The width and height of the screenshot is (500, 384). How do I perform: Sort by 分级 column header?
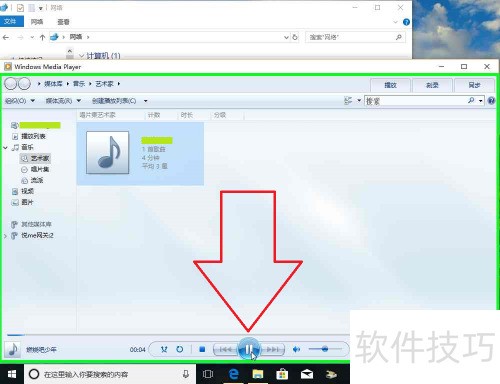(220, 115)
